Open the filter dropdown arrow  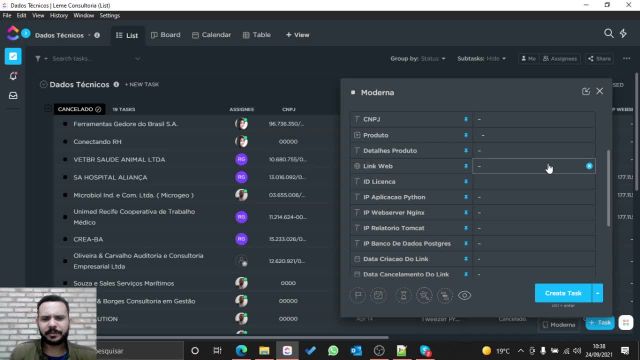click(x=46, y=59)
